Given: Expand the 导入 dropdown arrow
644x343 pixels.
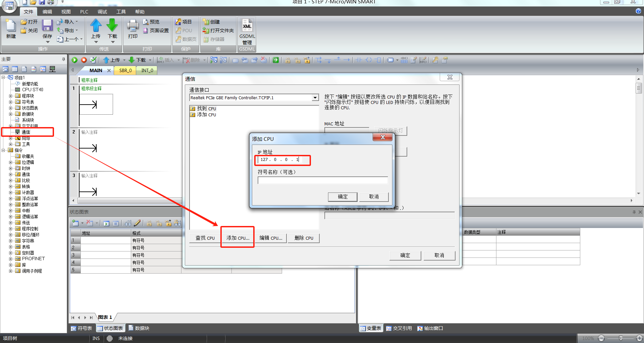Looking at the screenshot, I should (x=77, y=22).
